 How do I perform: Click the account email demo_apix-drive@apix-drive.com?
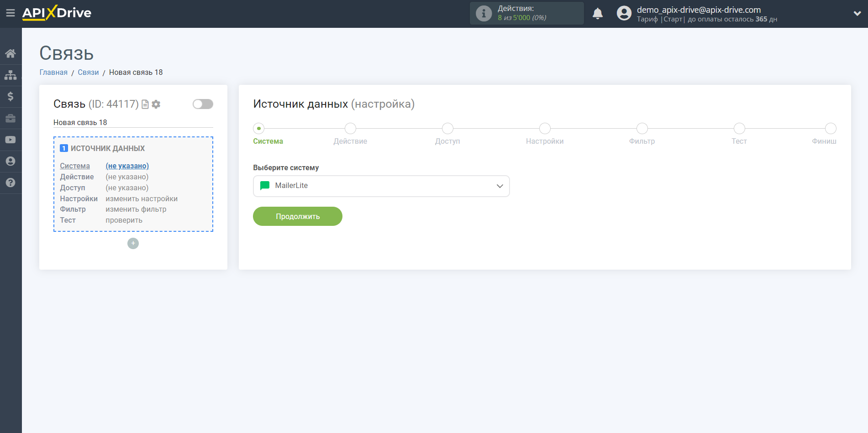pyautogui.click(x=699, y=10)
